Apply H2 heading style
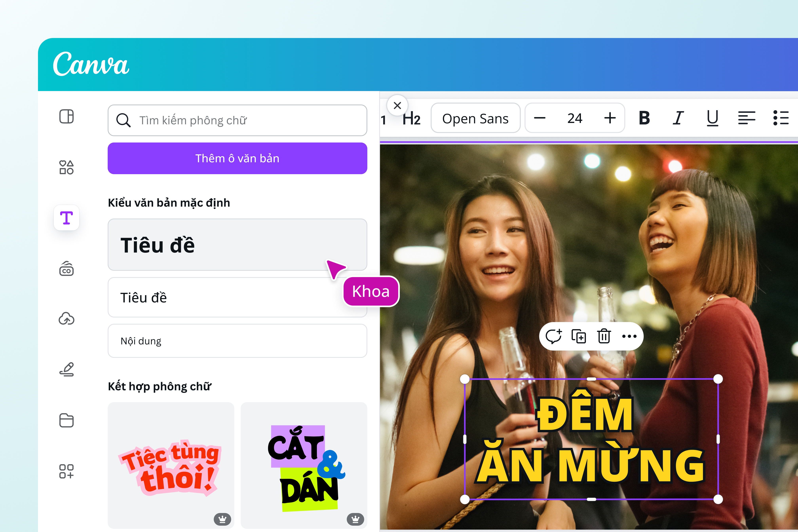The image size is (798, 532). 411,118
